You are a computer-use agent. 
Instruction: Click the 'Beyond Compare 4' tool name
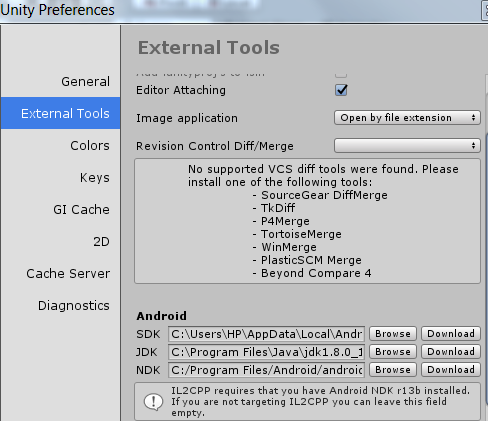click(x=316, y=273)
